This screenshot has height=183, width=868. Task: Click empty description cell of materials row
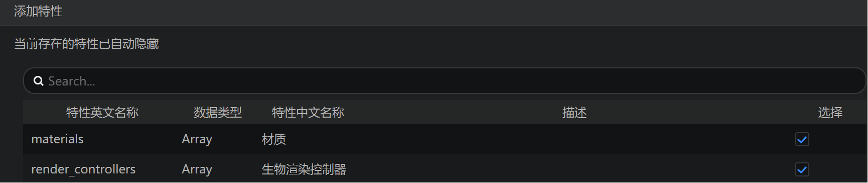tap(574, 139)
